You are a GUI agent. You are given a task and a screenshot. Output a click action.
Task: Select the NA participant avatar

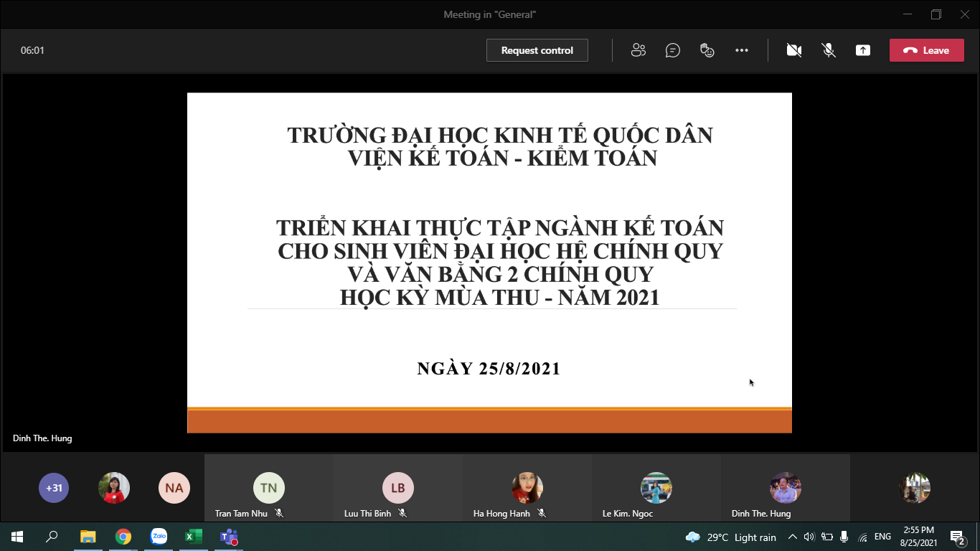[174, 488]
